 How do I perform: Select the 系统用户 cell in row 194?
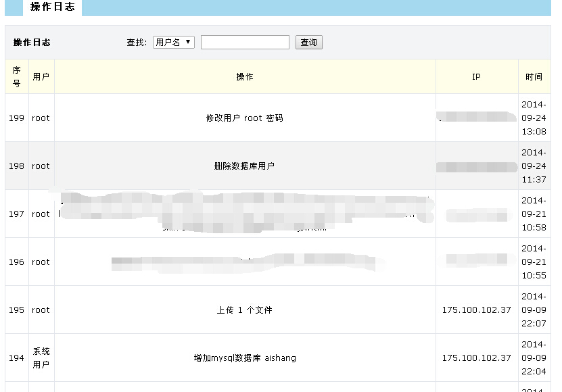tap(41, 358)
